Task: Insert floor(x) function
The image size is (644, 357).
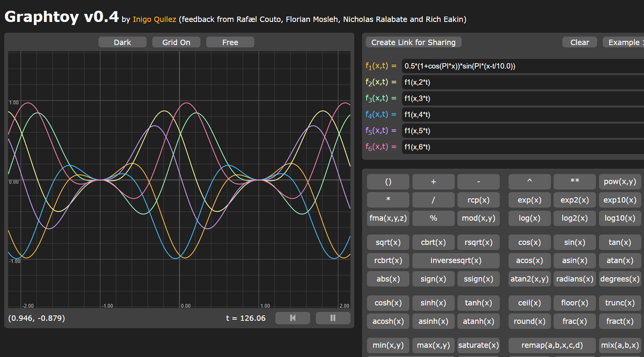Action: pyautogui.click(x=575, y=303)
